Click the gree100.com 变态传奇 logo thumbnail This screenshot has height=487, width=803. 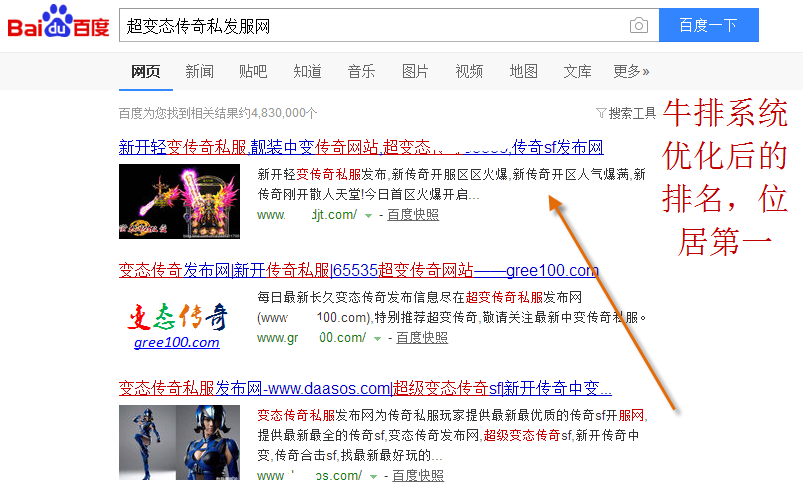177,325
